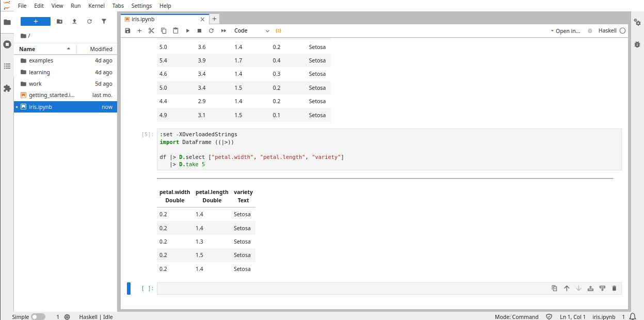Interrupt the kernel with stop icon

[200, 31]
